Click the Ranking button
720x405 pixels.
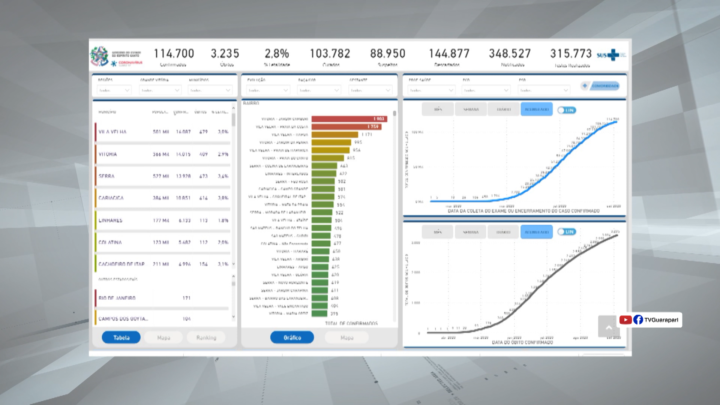click(x=206, y=338)
